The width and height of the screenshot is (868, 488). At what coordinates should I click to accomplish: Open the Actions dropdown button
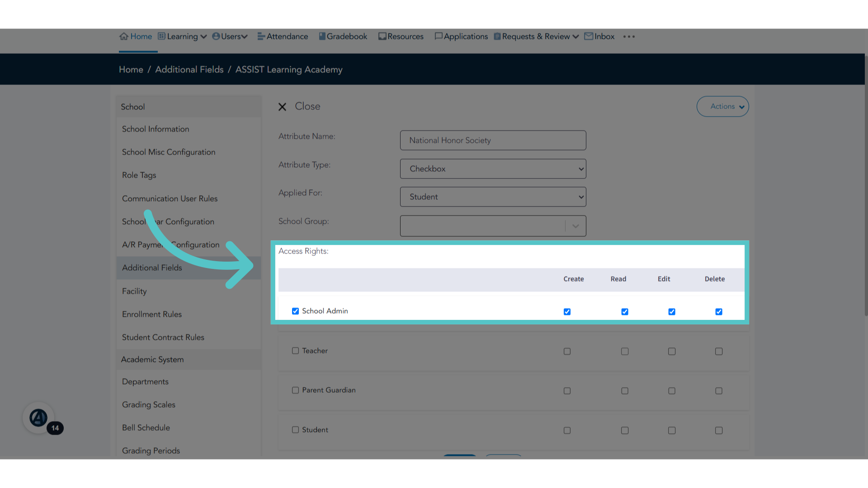pyautogui.click(x=722, y=107)
